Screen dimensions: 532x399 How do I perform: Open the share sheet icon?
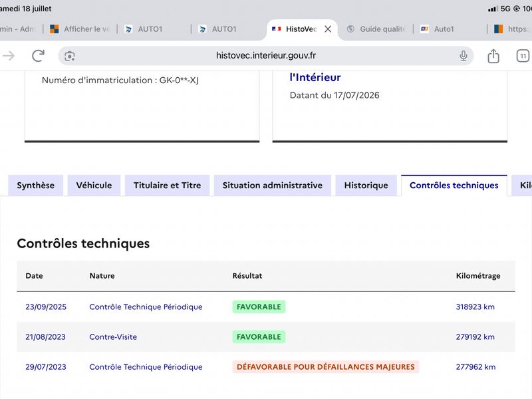(493, 56)
